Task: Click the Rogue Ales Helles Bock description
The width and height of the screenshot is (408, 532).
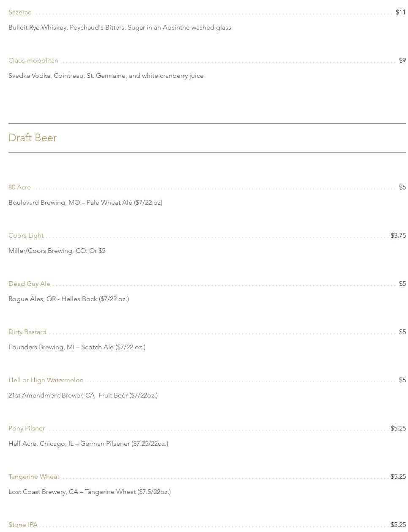Action: pyautogui.click(x=68, y=299)
